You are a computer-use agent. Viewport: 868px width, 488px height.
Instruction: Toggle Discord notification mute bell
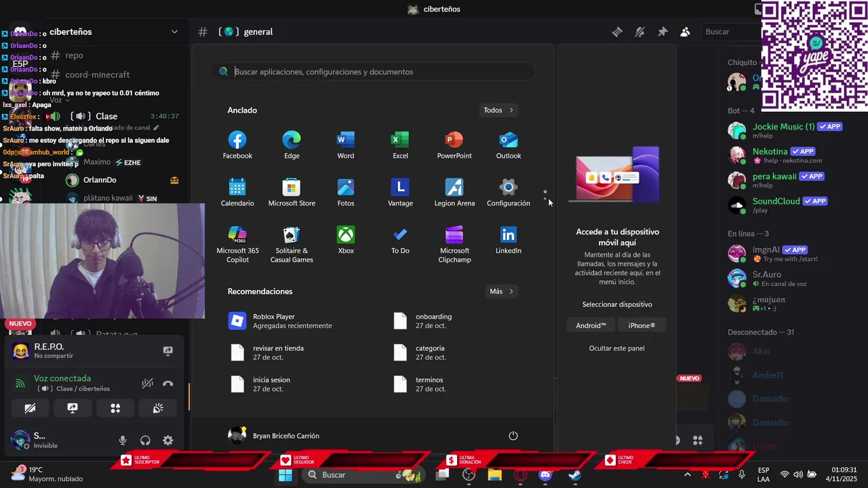coord(639,32)
